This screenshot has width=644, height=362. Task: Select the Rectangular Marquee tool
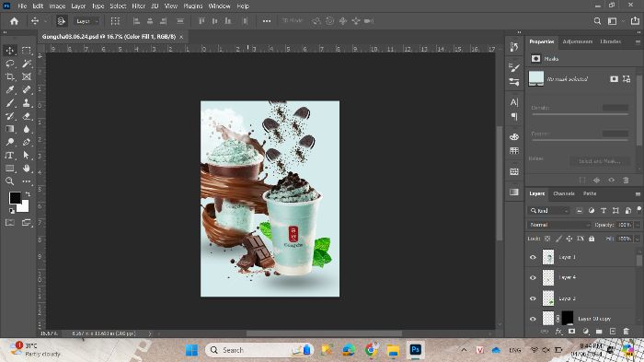[27, 50]
